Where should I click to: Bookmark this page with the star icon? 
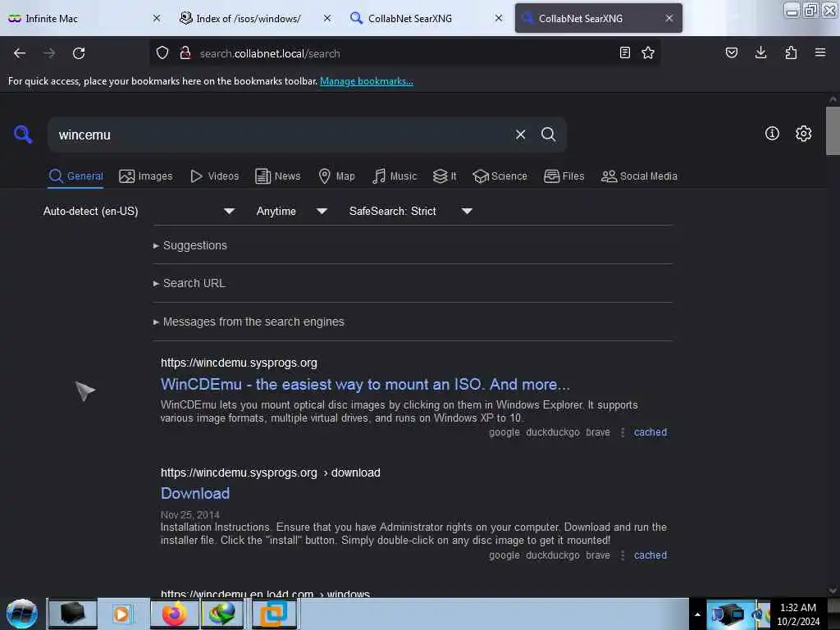(x=648, y=53)
